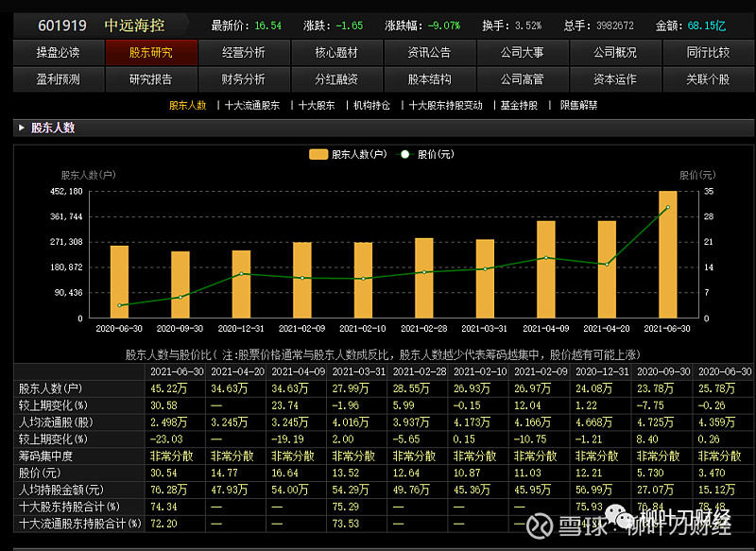Click stock code 601919

point(62,26)
